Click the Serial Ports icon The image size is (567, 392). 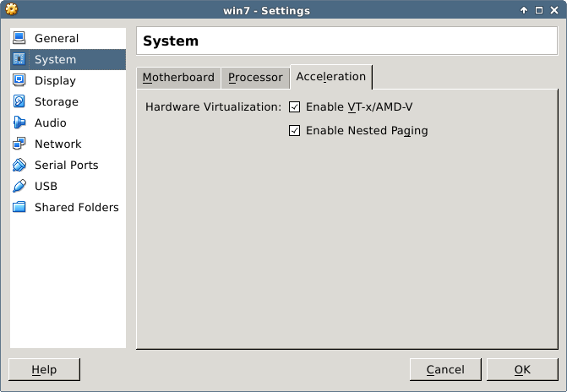(19, 165)
